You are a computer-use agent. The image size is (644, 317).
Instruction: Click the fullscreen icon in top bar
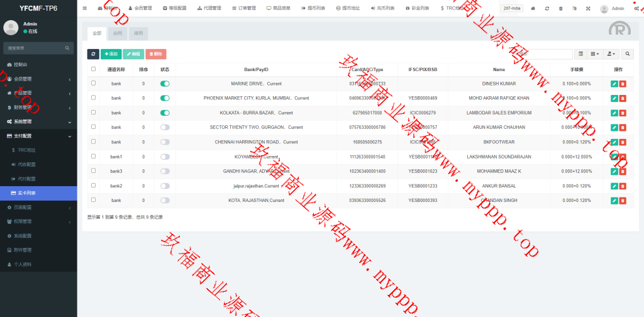[x=588, y=9]
